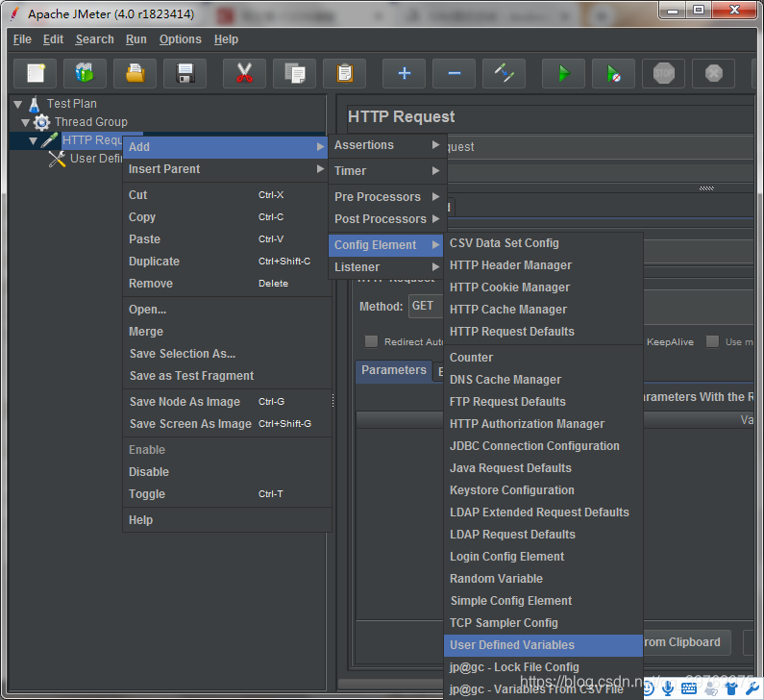
Task: Open the Search menu
Action: click(x=94, y=39)
